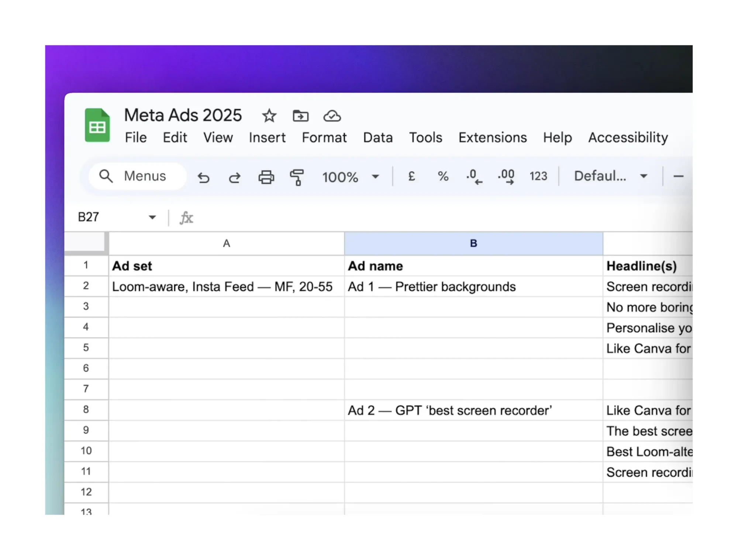Select row 12 header
Screen dimensions: 738x560
click(x=86, y=492)
